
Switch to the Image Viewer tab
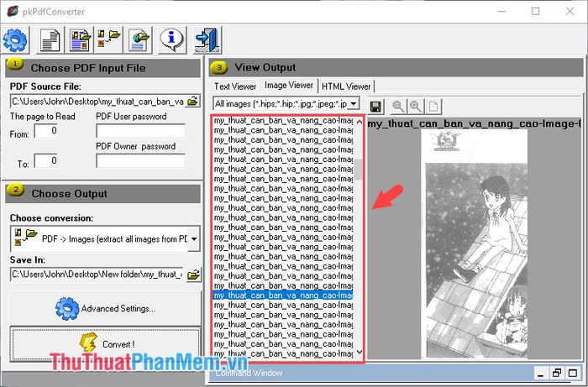tap(289, 86)
